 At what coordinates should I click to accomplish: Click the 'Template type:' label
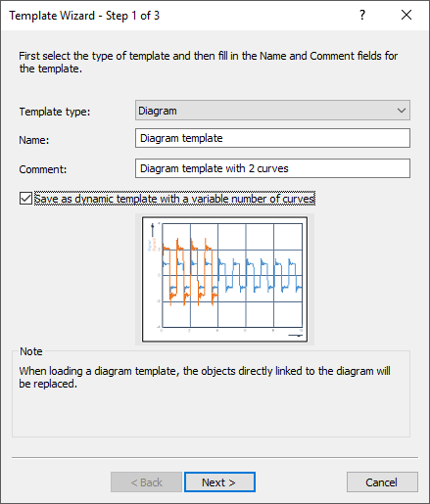pyautogui.click(x=55, y=112)
